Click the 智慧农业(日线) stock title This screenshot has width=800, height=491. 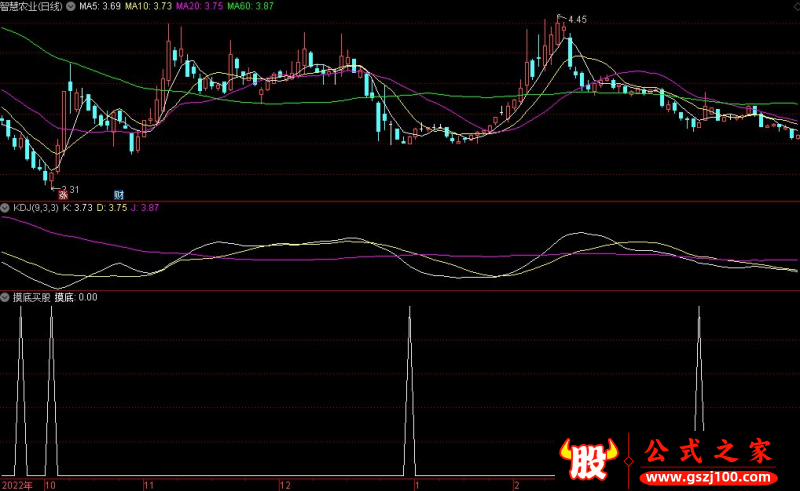point(45,7)
